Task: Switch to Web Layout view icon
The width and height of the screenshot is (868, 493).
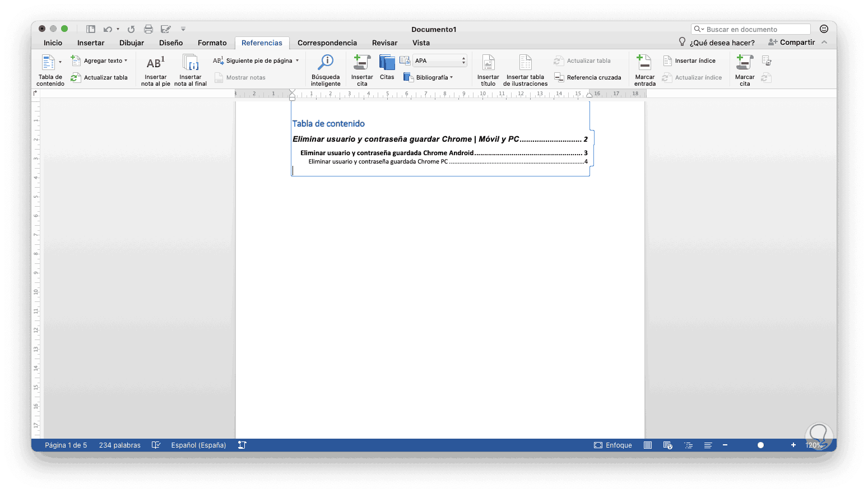Action: 668,445
